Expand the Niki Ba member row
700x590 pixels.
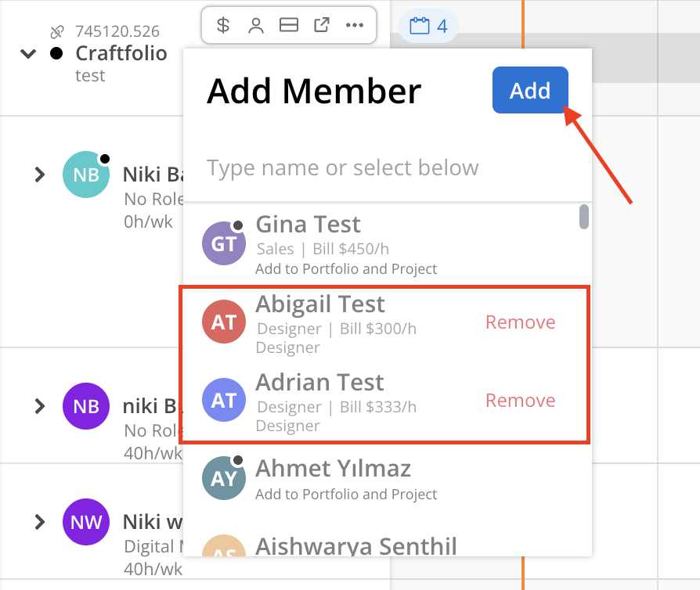pyautogui.click(x=40, y=174)
